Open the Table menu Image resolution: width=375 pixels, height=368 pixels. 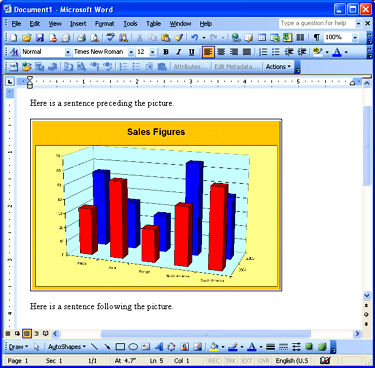click(x=154, y=24)
